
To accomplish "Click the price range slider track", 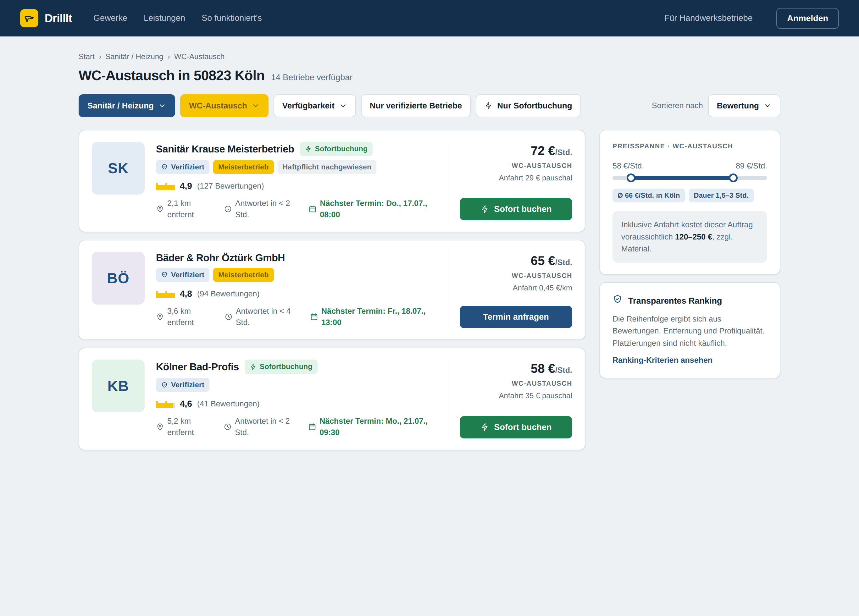I will (689, 178).
